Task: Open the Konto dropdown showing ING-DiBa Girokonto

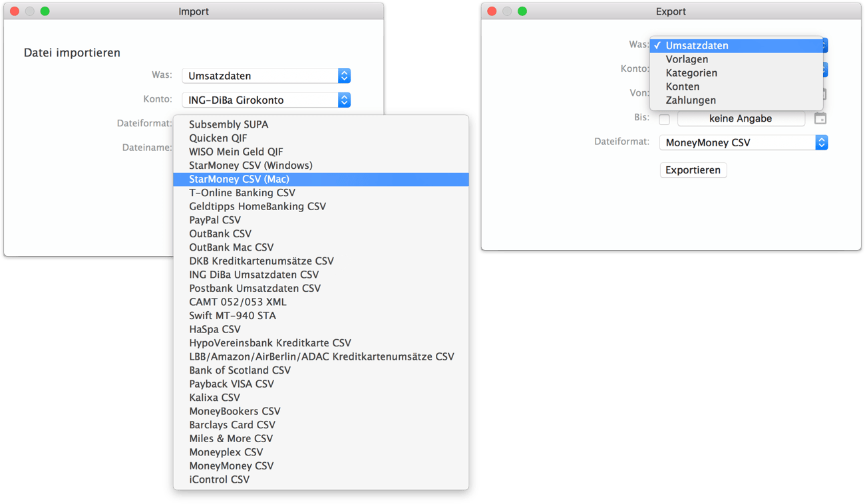Action: pyautogui.click(x=266, y=100)
